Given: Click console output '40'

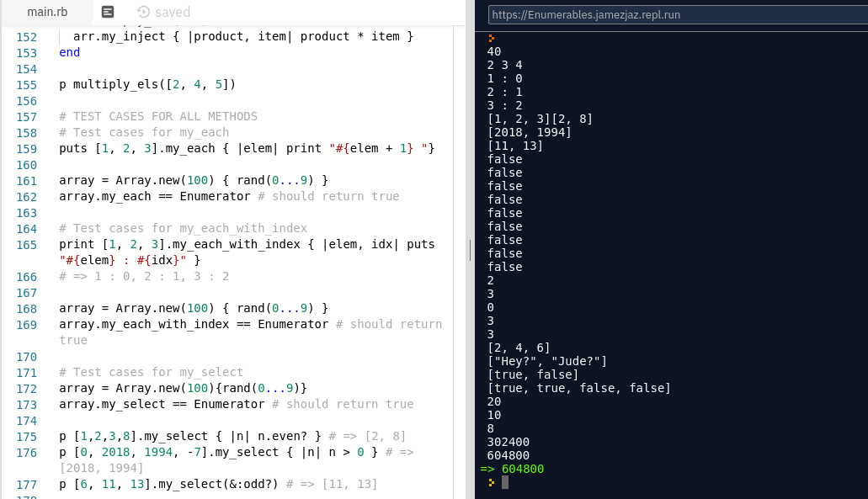Looking at the screenshot, I should [x=494, y=51].
